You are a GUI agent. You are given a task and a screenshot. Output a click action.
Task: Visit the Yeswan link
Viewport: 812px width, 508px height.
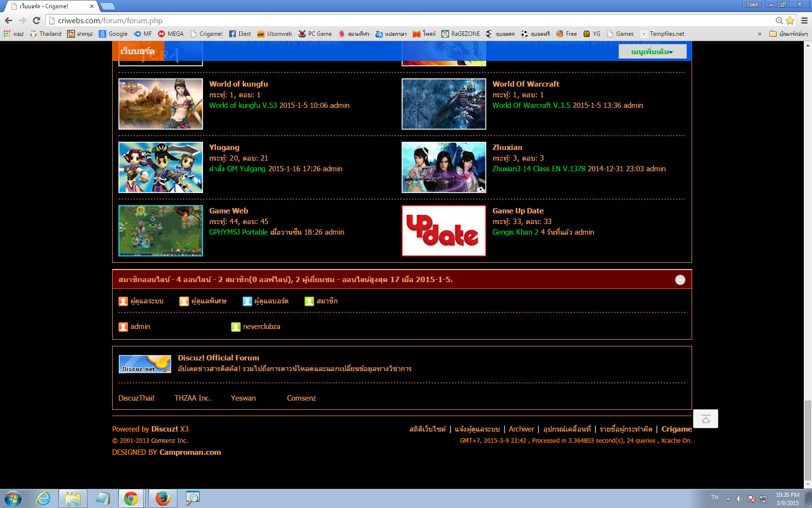pos(244,398)
